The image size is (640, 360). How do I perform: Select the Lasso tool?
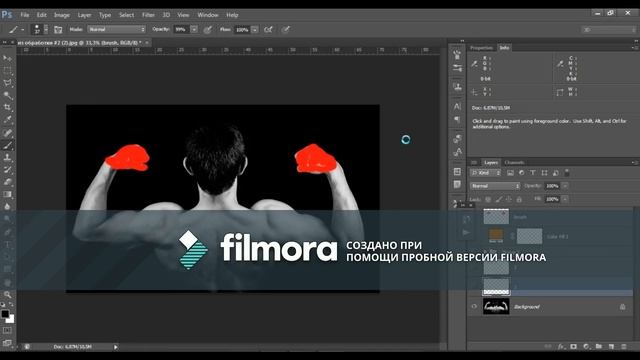(7, 83)
